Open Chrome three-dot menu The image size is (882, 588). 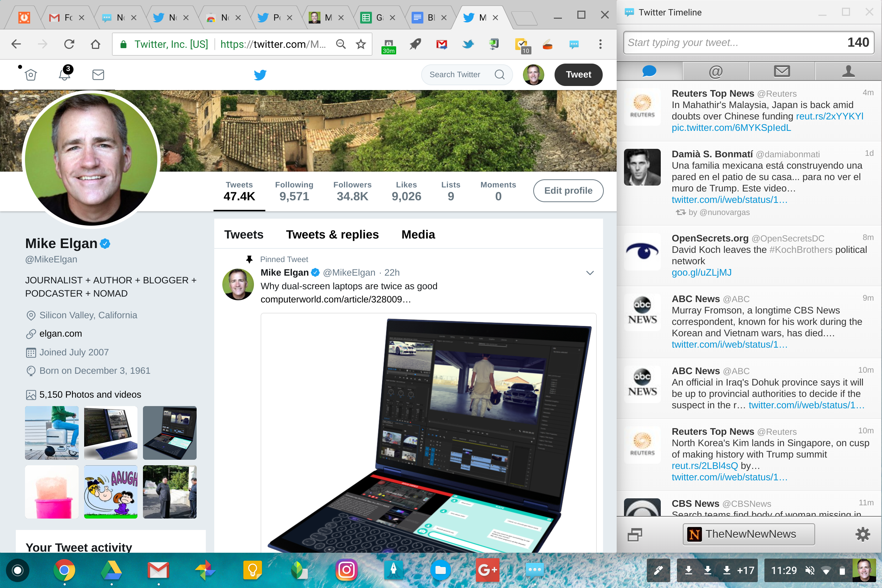click(600, 44)
